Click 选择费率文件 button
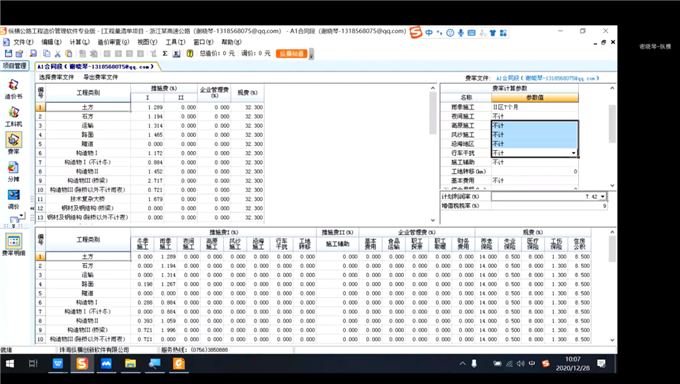Image resolution: width=680 pixels, height=384 pixels. pyautogui.click(x=56, y=77)
